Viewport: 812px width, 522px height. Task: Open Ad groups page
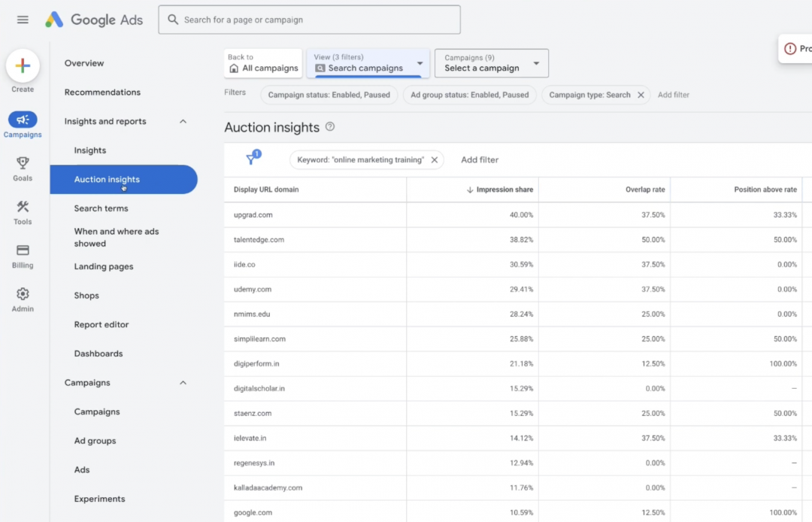tap(95, 441)
